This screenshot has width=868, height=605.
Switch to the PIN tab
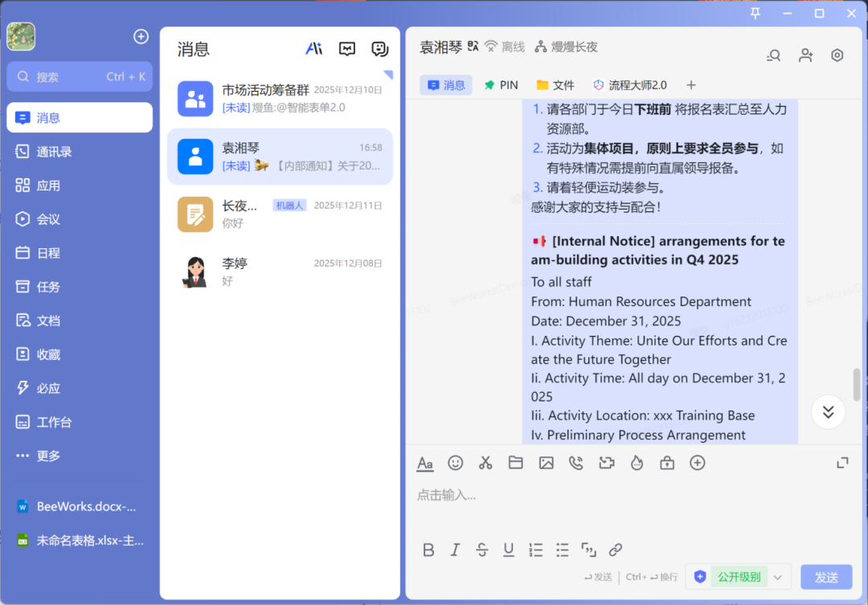pos(501,84)
